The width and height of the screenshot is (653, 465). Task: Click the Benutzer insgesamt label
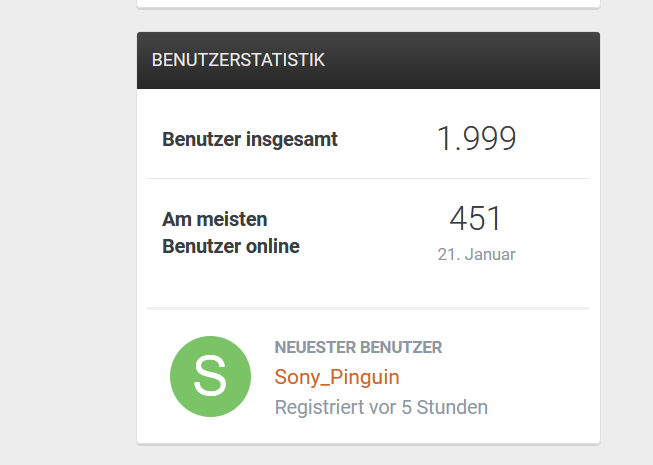pyautogui.click(x=250, y=139)
